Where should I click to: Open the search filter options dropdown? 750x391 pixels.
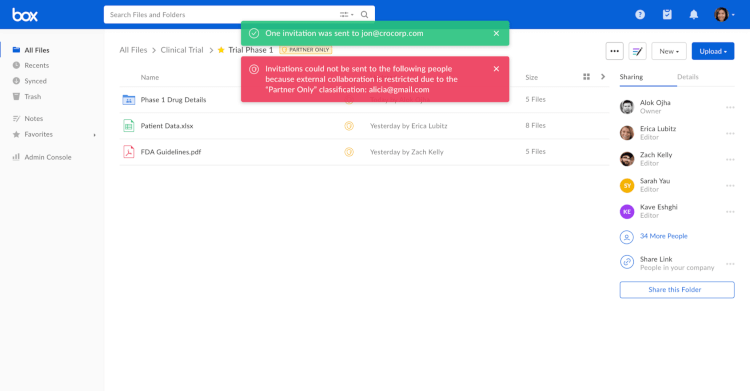point(347,15)
